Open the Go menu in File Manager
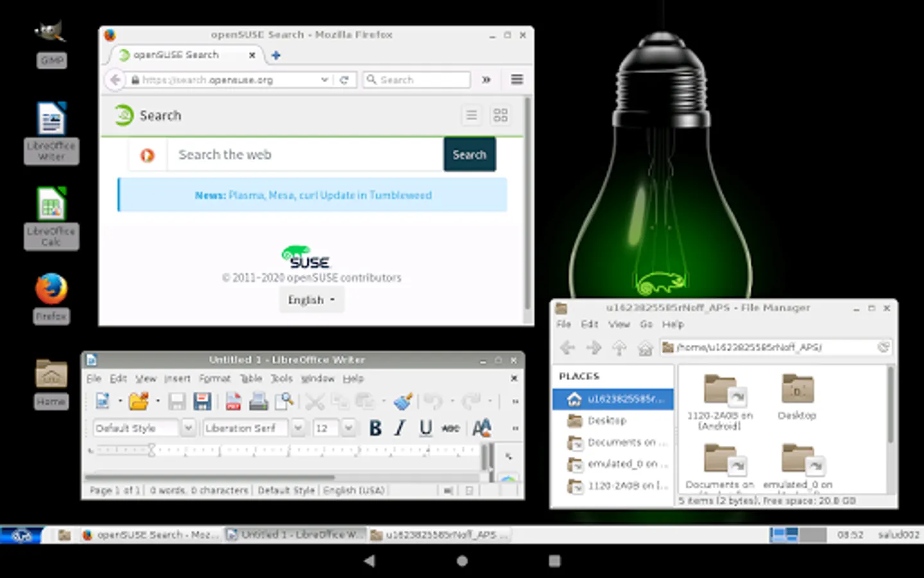The height and width of the screenshot is (578, 924). pyautogui.click(x=646, y=324)
